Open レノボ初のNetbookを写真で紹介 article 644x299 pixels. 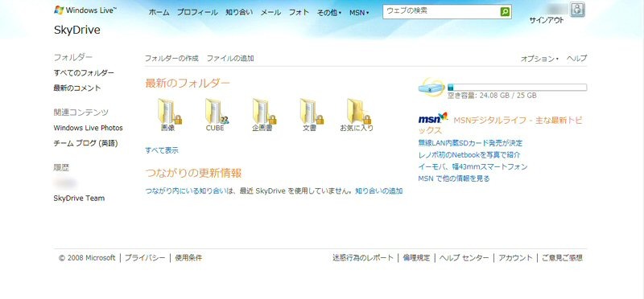[x=469, y=155]
